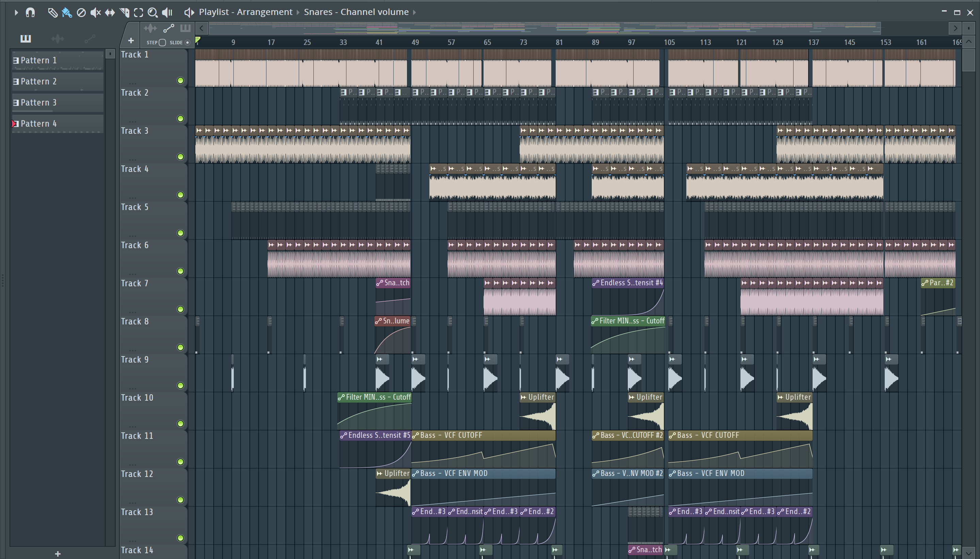The width and height of the screenshot is (980, 559).
Task: Show automation clips in the picker panel
Action: pyautogui.click(x=90, y=38)
